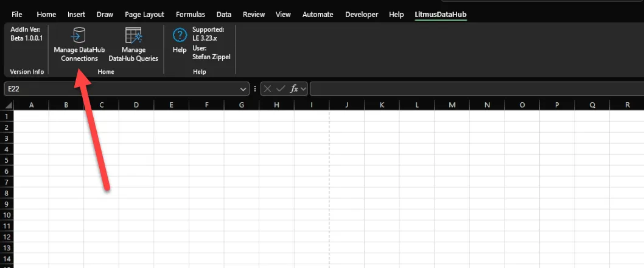The height and width of the screenshot is (268, 644).
Task: Select column D header
Action: 136,105
